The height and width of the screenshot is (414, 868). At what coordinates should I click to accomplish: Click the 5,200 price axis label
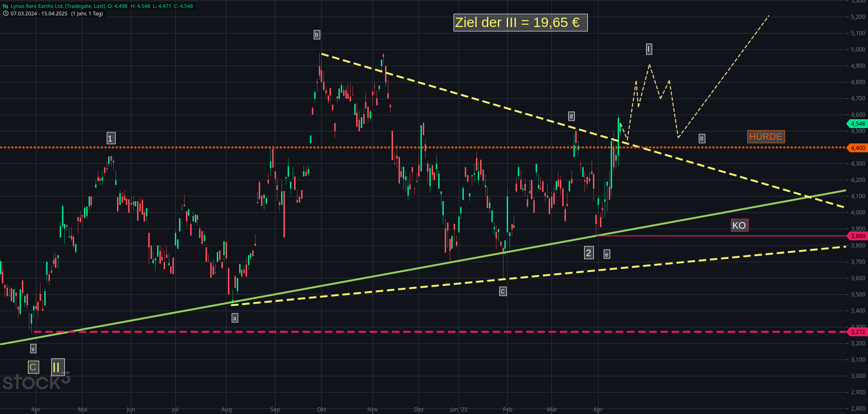(x=858, y=17)
